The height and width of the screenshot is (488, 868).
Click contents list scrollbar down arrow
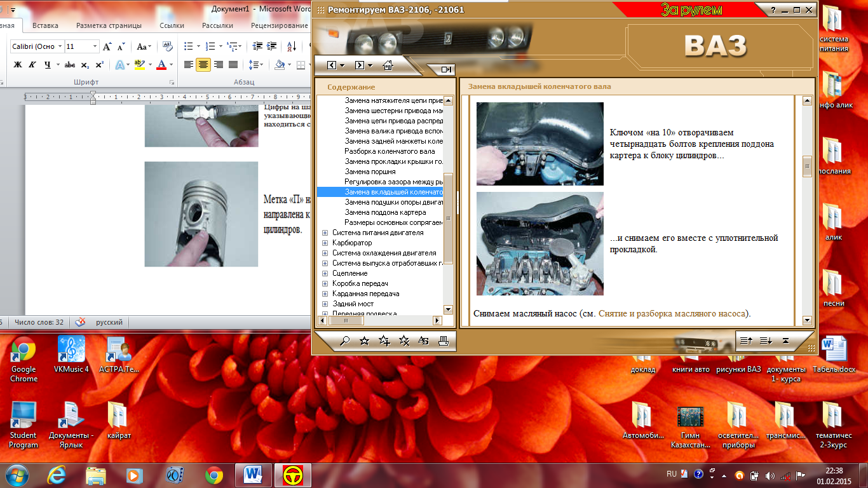click(448, 309)
